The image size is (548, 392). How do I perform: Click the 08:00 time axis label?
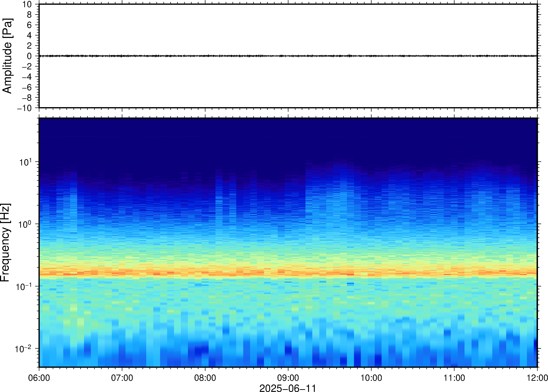(x=205, y=378)
